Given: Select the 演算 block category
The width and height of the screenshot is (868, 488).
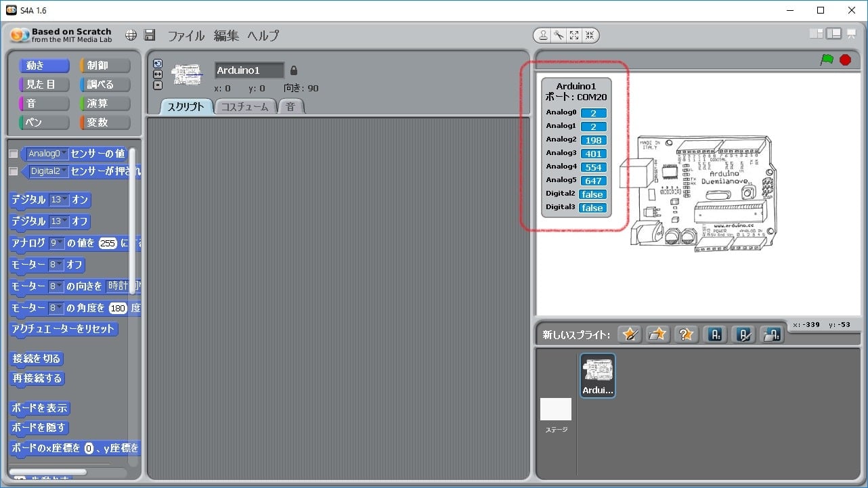Looking at the screenshot, I should pyautogui.click(x=105, y=104).
